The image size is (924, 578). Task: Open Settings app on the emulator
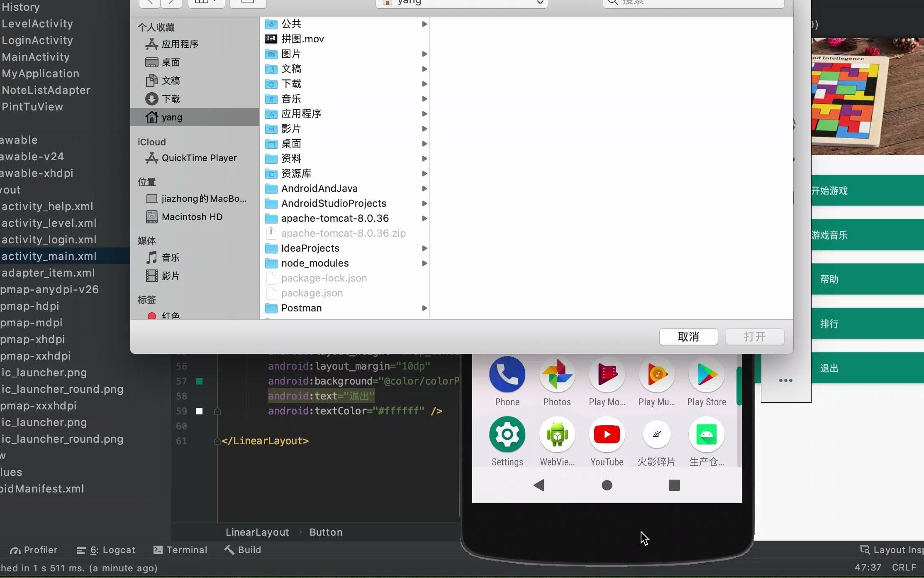[507, 434]
